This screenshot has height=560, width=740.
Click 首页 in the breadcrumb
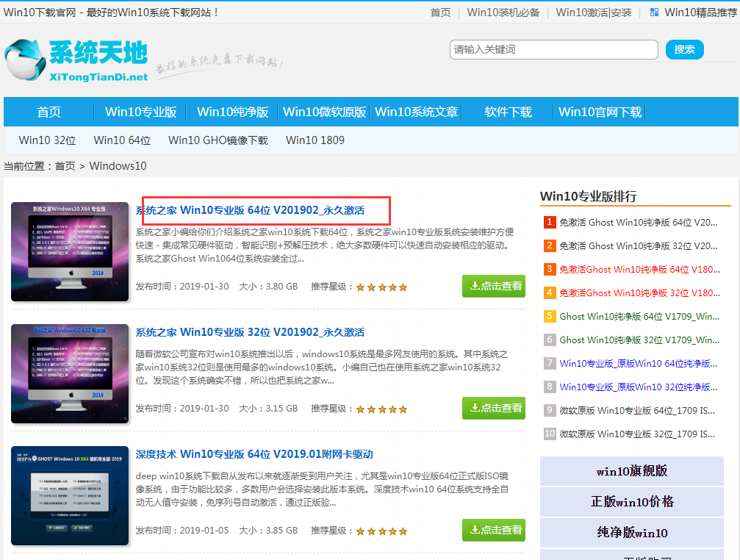[65, 166]
